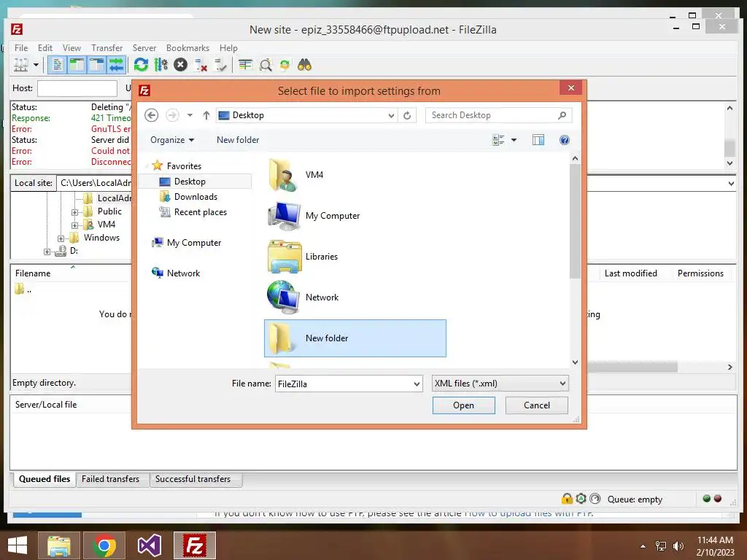This screenshot has width=747, height=560.
Task: Click the Cancel button in dialog
Action: click(536, 405)
